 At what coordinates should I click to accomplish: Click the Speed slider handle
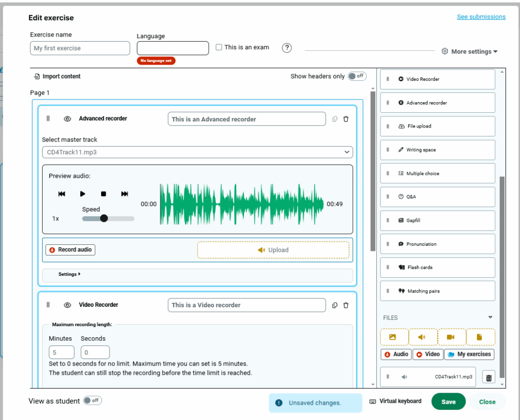(x=104, y=218)
